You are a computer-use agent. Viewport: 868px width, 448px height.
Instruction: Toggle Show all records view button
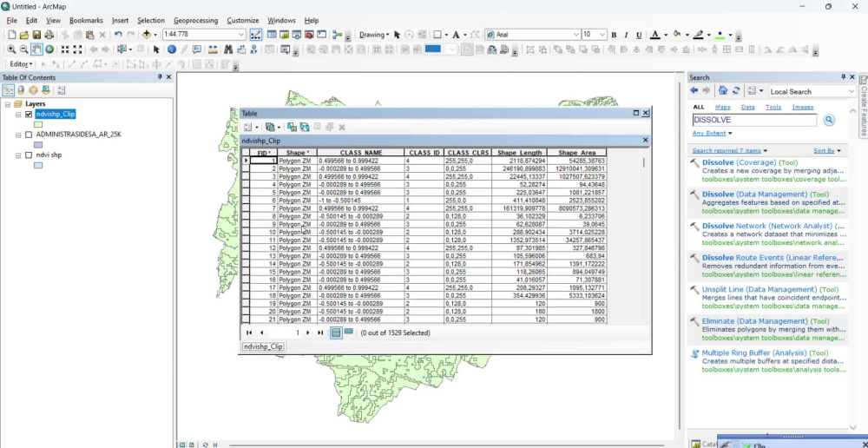[x=335, y=333]
